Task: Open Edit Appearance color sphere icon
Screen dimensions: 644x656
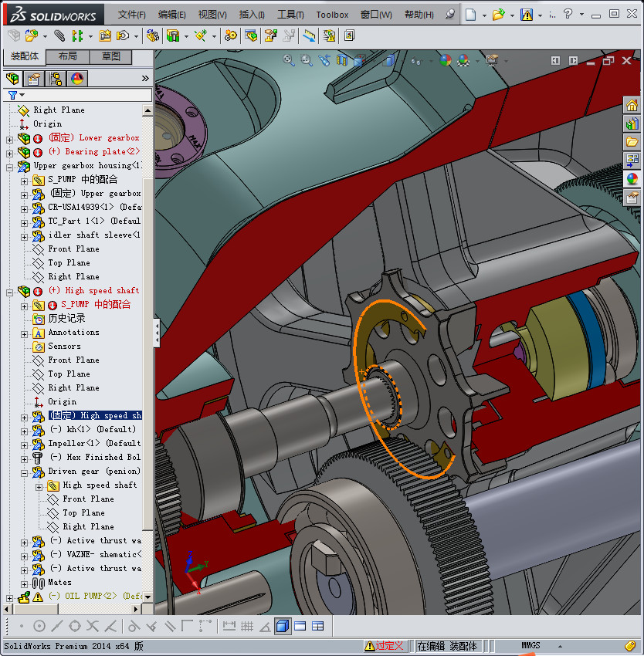Action: point(445,60)
